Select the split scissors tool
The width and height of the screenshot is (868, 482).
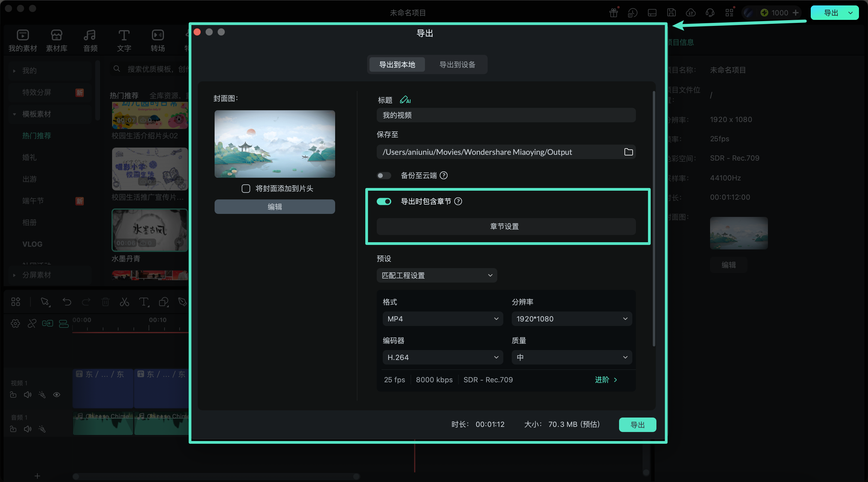click(x=125, y=302)
